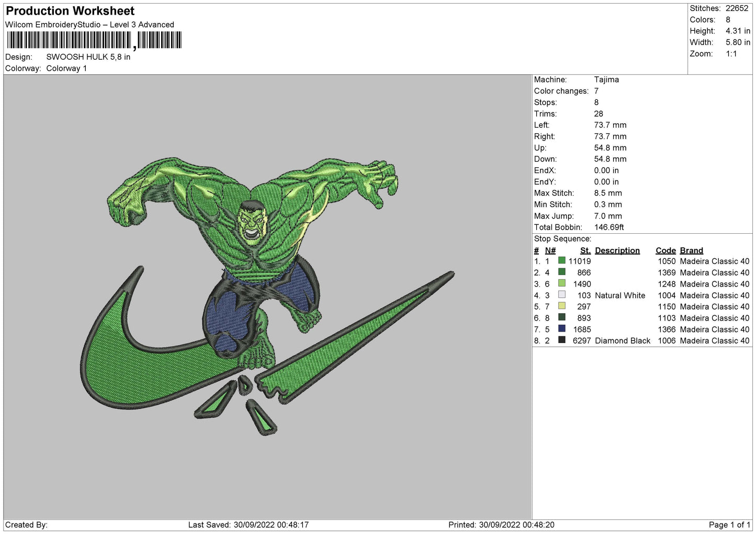Click the Natural White color swatch

pyautogui.click(x=561, y=295)
